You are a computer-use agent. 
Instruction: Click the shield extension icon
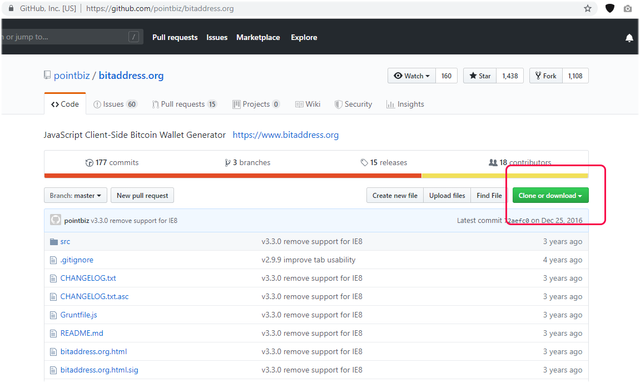pos(609,8)
